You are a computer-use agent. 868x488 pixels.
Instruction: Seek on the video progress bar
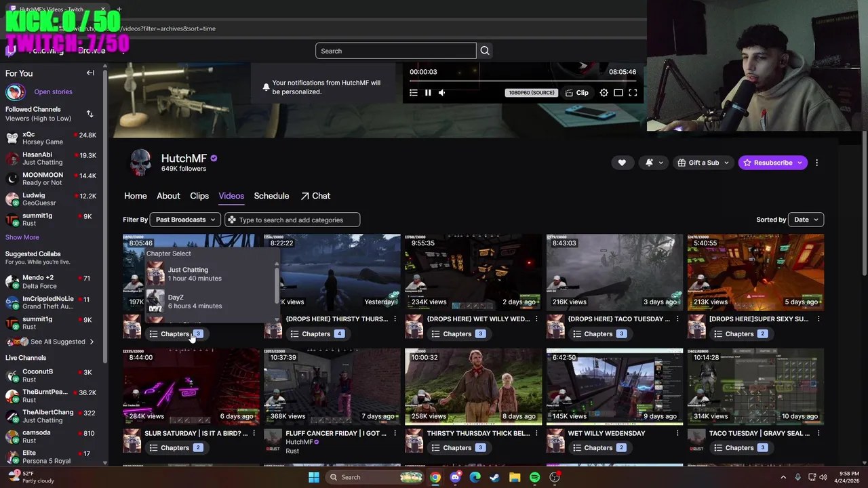[x=522, y=81]
